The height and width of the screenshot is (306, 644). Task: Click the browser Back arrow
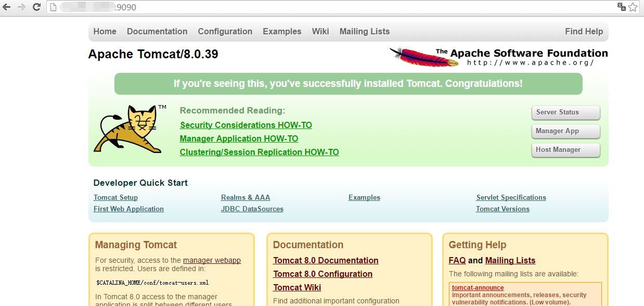click(7, 7)
